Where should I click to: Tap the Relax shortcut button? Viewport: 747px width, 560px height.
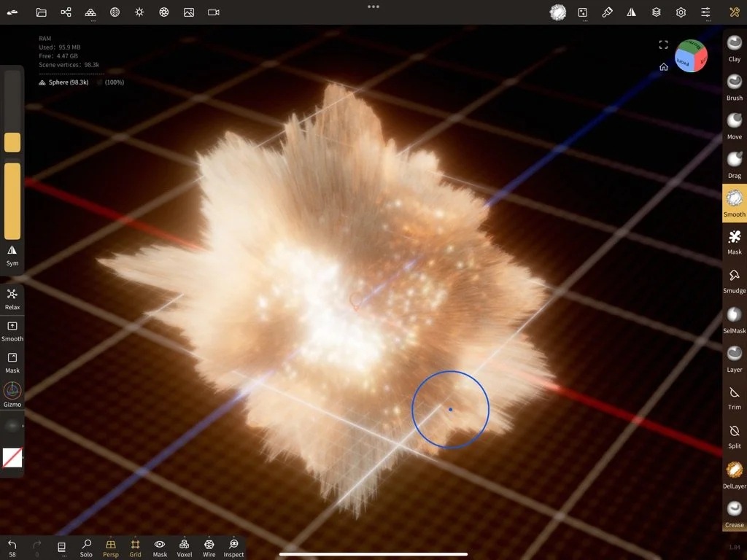tap(12, 299)
